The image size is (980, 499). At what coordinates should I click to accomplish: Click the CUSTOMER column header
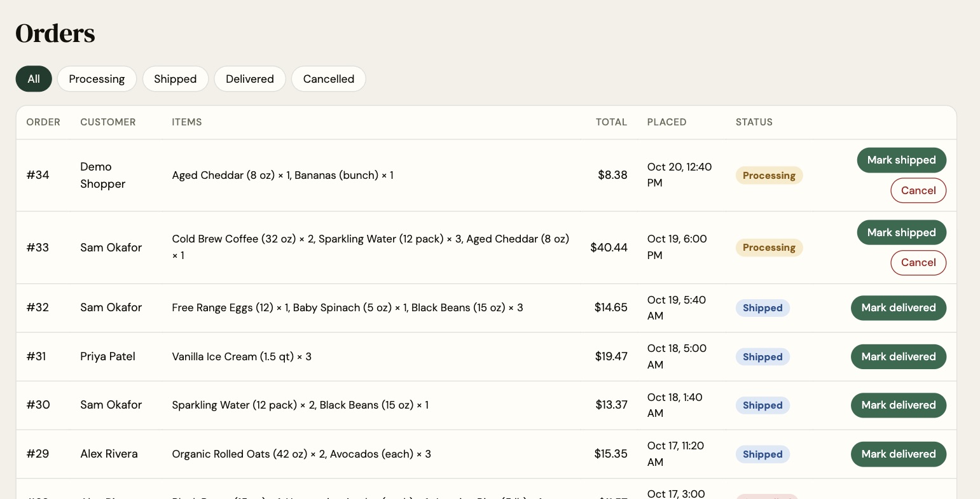[x=107, y=122]
